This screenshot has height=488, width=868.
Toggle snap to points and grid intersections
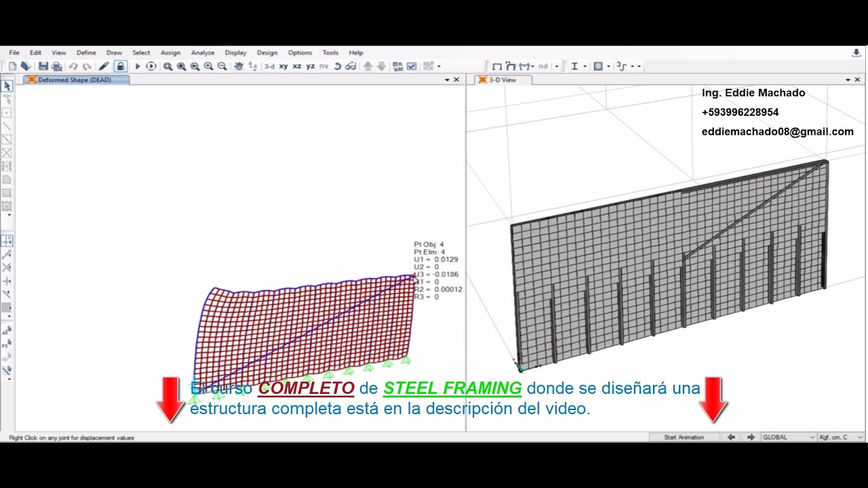(7, 241)
